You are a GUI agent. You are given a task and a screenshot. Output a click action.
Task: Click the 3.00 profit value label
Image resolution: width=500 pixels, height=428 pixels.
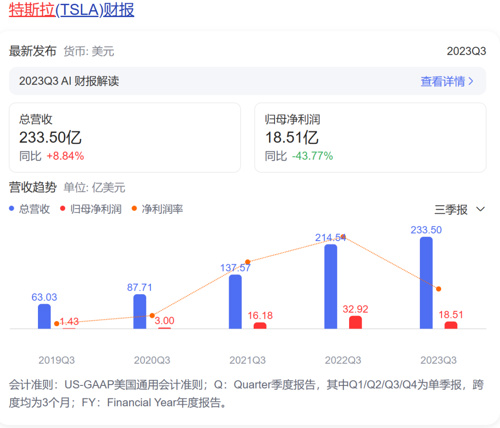(164, 321)
